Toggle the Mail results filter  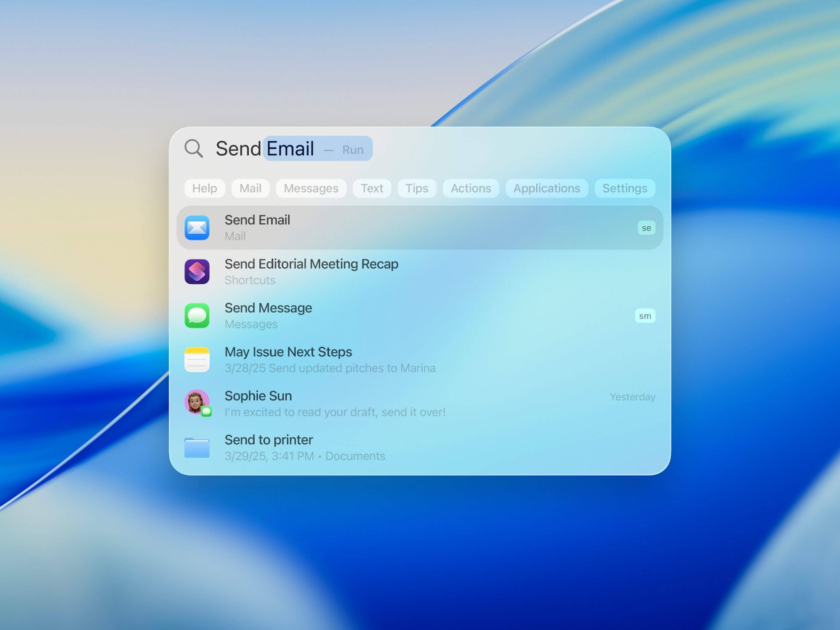click(x=250, y=188)
